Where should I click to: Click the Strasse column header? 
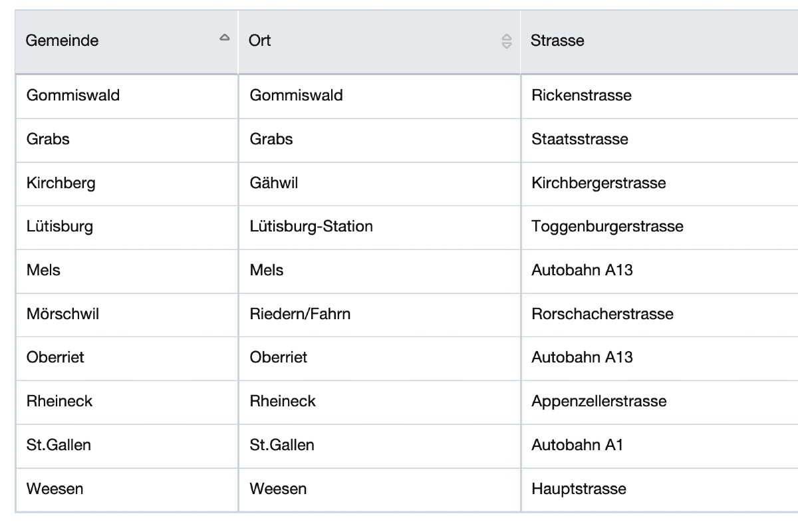[557, 41]
